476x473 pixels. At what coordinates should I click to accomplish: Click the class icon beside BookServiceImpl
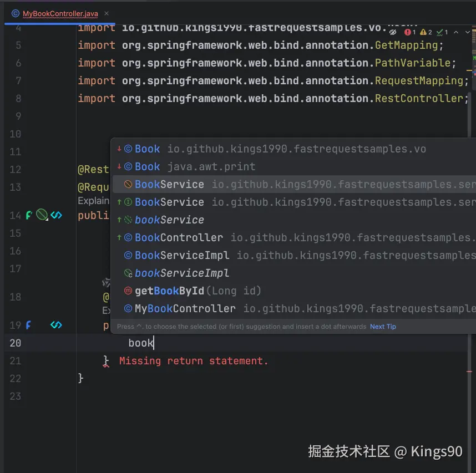click(128, 255)
